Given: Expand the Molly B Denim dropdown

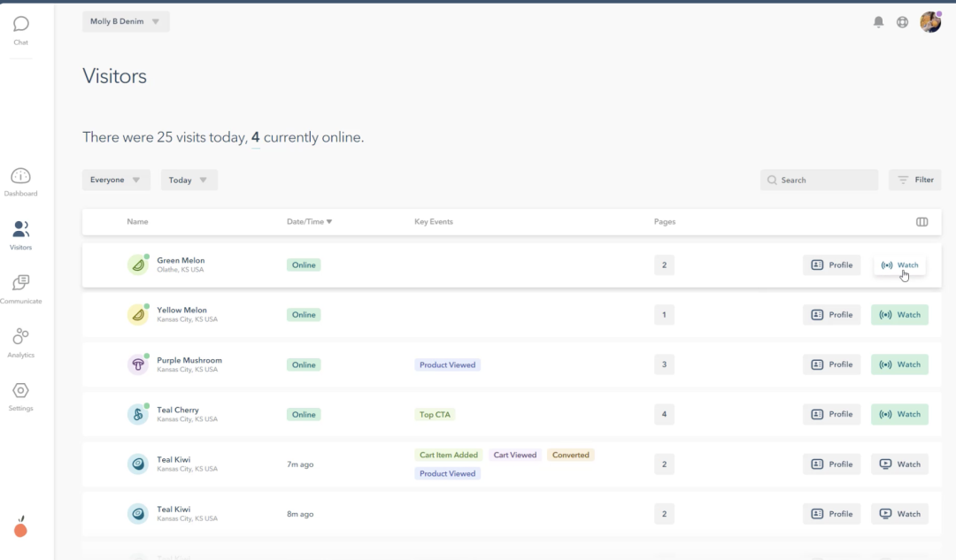Looking at the screenshot, I should 126,22.
